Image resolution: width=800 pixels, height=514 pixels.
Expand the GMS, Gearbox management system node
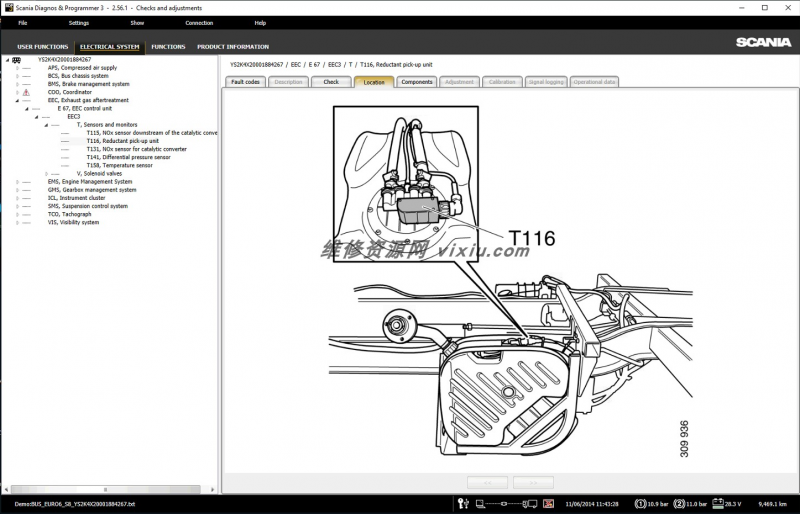(17, 190)
